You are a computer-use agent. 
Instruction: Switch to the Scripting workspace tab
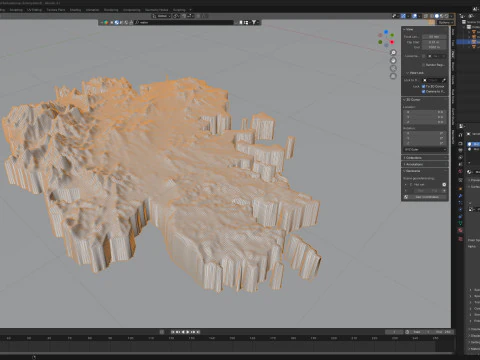(x=179, y=10)
